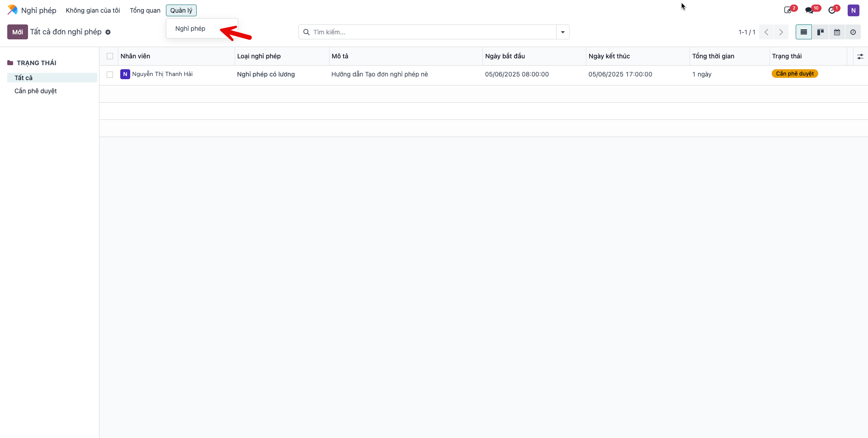The width and height of the screenshot is (868, 438).
Task: Switch to calendar view
Action: click(837, 32)
